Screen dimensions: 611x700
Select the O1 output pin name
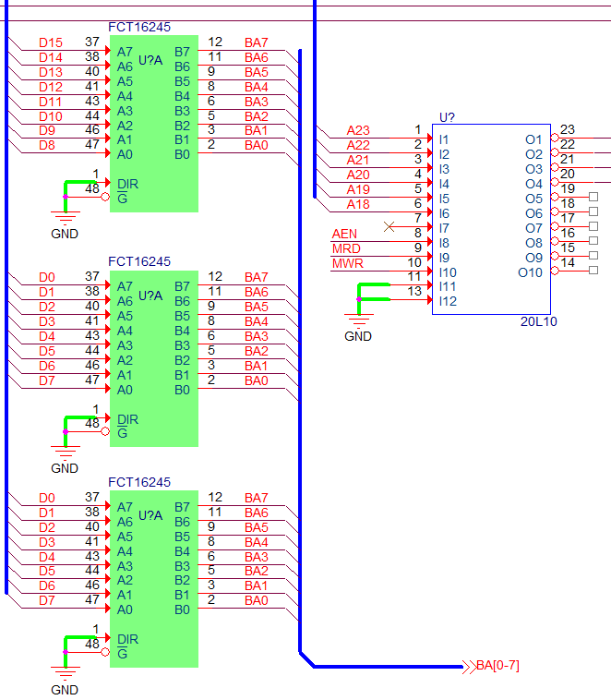533,140
